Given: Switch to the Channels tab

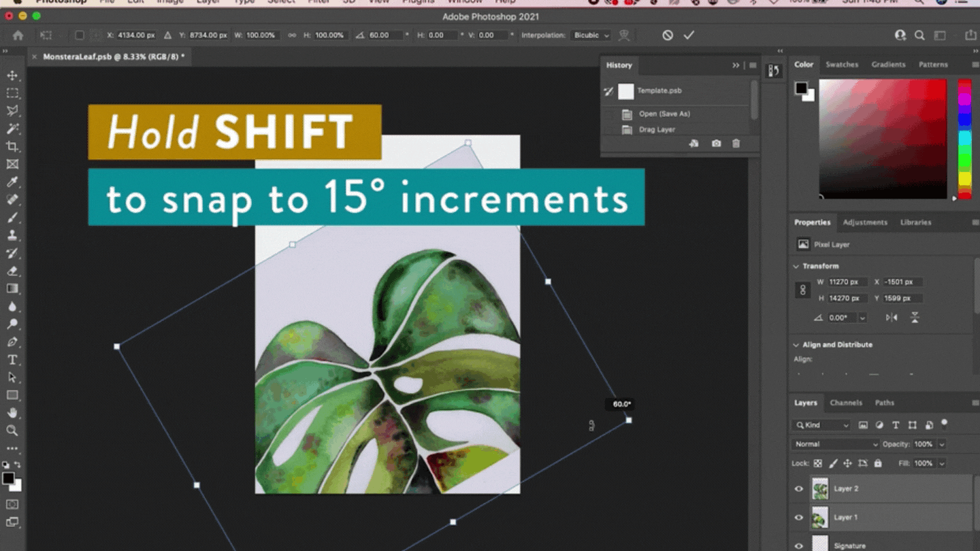Looking at the screenshot, I should (x=846, y=403).
